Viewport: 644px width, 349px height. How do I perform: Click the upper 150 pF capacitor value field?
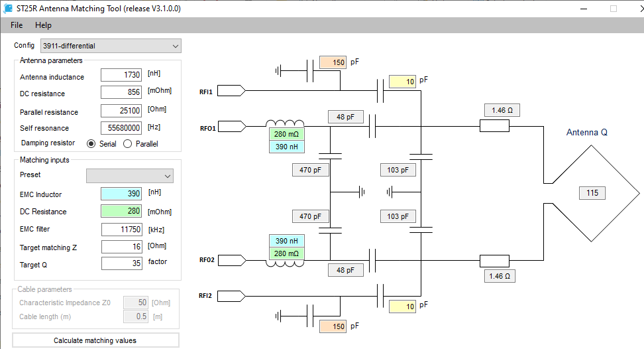click(333, 62)
